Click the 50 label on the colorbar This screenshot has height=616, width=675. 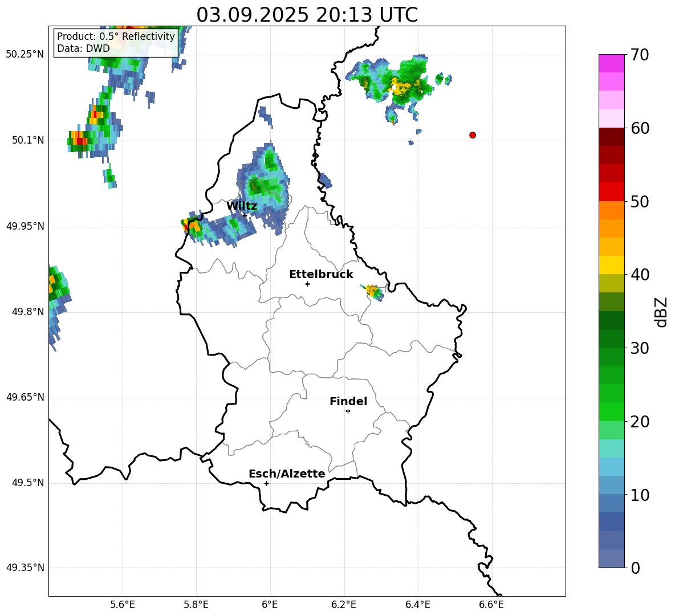pyautogui.click(x=640, y=201)
